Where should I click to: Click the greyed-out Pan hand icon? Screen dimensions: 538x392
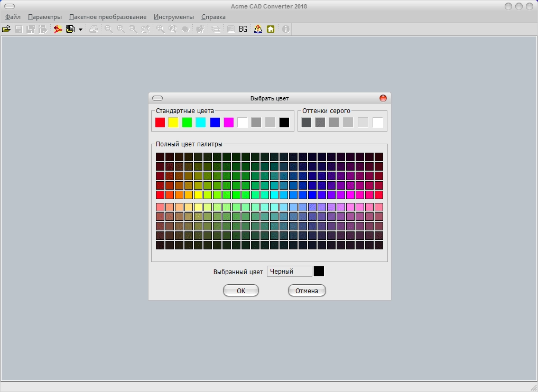pyautogui.click(x=145, y=29)
